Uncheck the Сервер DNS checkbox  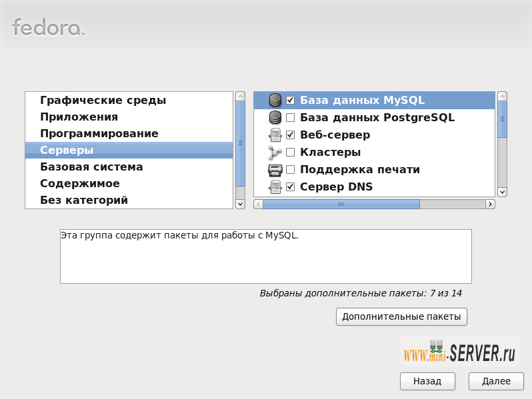tap(291, 187)
